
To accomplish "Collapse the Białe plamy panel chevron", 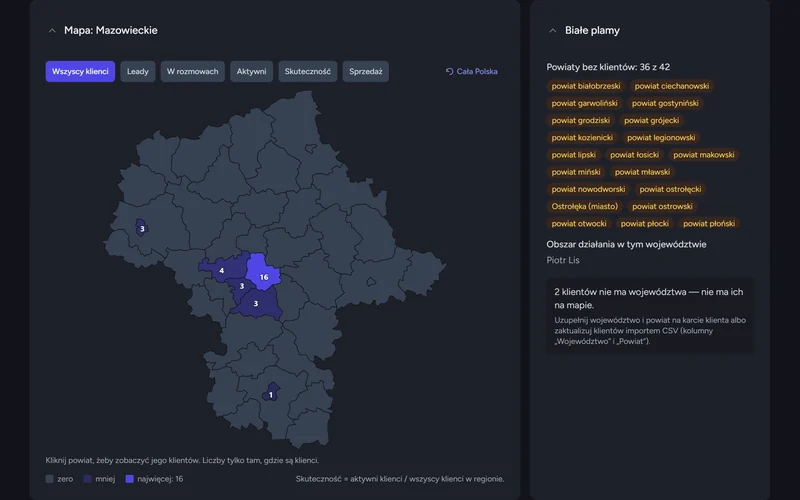I will tap(553, 31).
